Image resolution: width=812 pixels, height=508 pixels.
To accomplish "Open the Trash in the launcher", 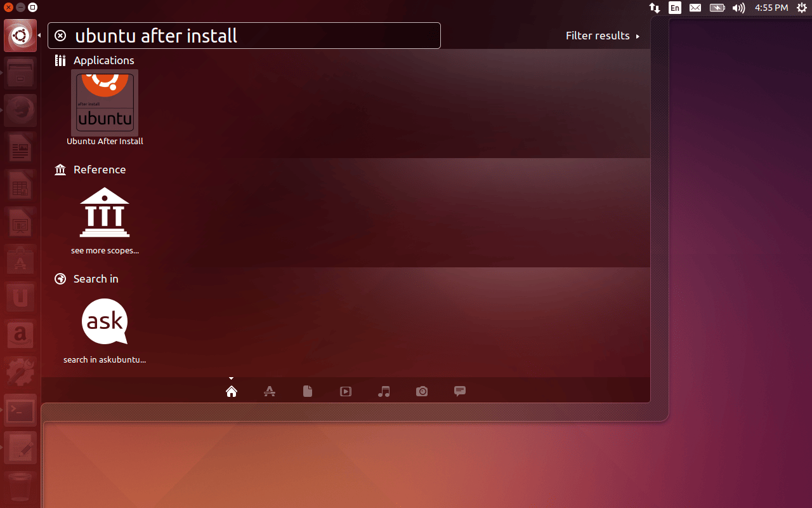I will tap(20, 486).
